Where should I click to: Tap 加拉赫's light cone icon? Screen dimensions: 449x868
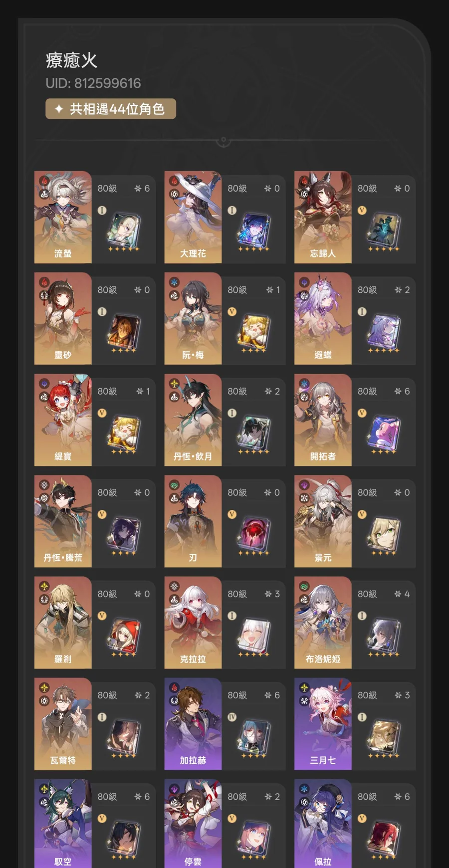[254, 737]
